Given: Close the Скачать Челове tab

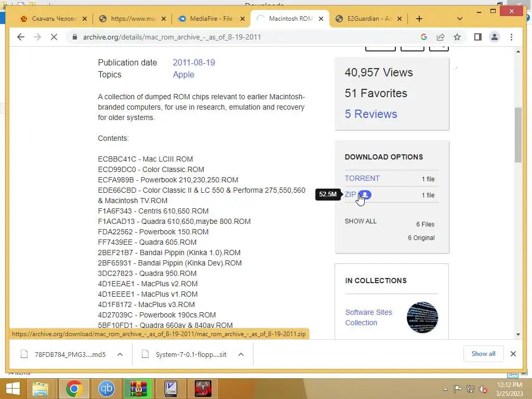Looking at the screenshot, I should 85,19.
